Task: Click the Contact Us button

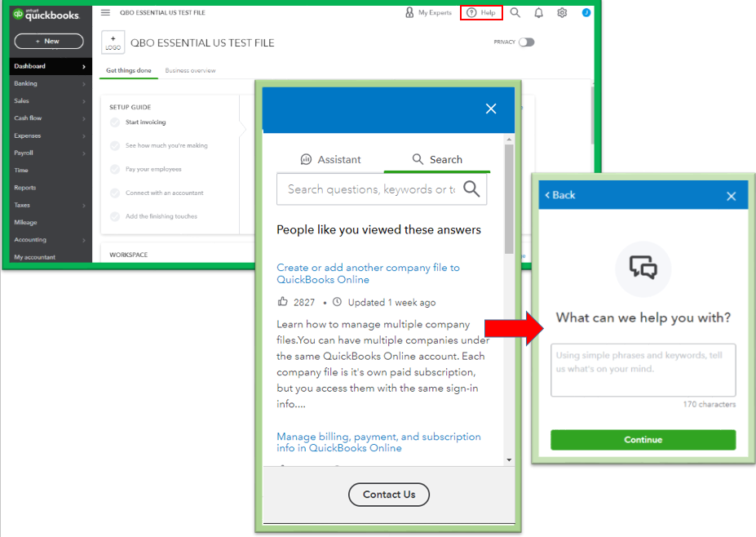Action: pyautogui.click(x=389, y=495)
